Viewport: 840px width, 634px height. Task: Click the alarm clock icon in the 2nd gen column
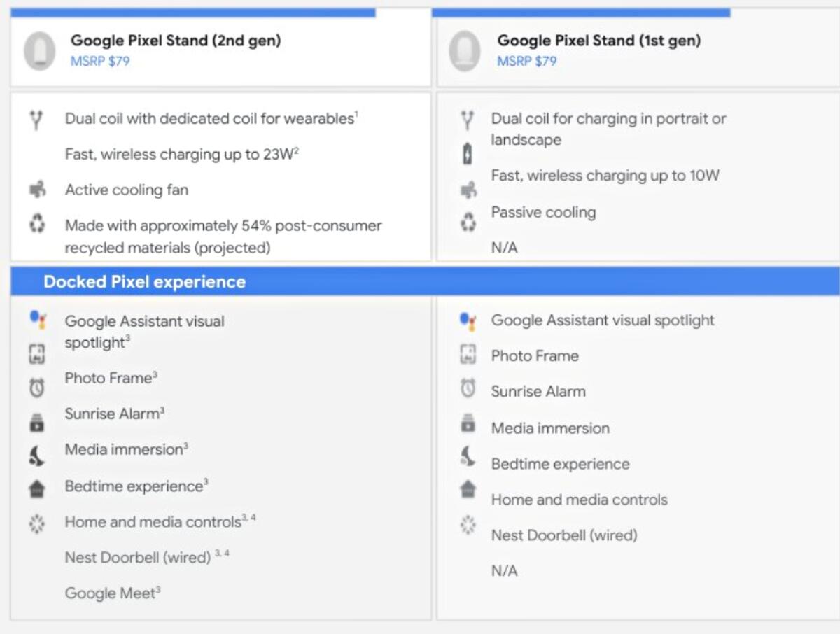pos(37,387)
